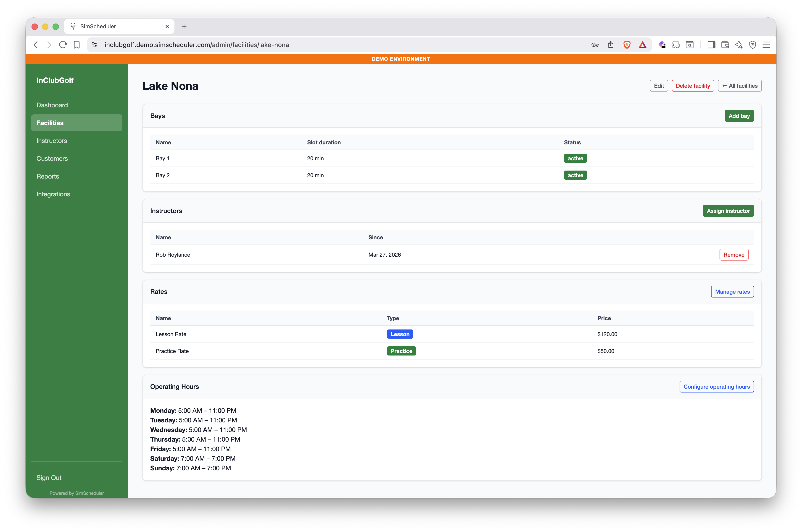Remove instructor Rob Roylance

point(733,255)
